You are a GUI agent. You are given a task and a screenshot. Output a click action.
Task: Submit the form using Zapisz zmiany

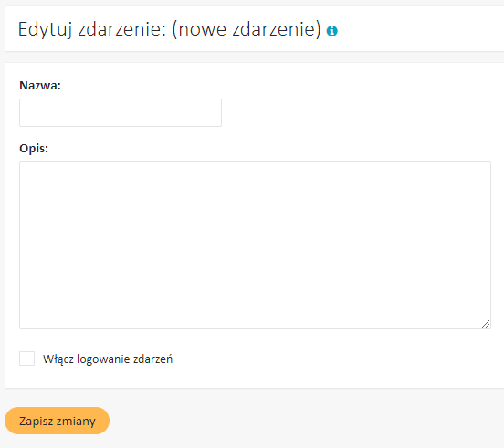point(57,421)
